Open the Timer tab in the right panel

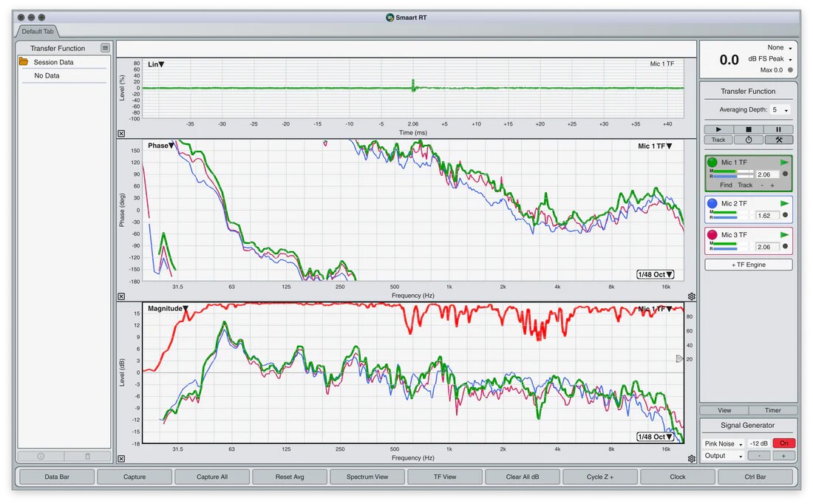(x=772, y=410)
